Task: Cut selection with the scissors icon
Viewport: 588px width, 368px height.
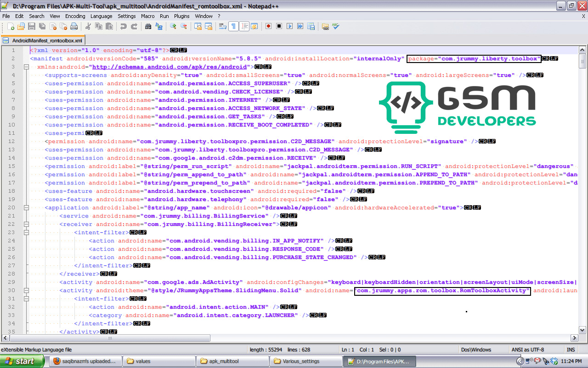Action: 88,27
